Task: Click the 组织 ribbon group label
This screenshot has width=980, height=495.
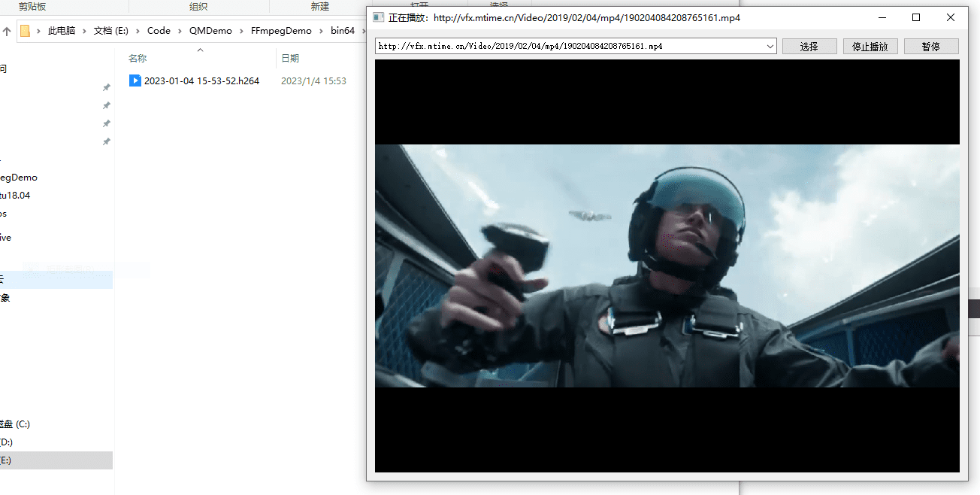Action: 198,6
